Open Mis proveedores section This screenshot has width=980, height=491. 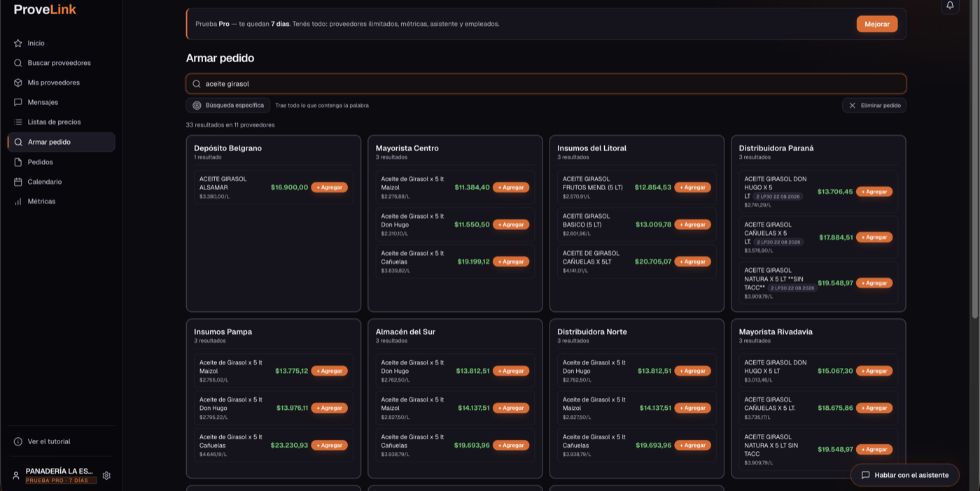tap(62, 83)
